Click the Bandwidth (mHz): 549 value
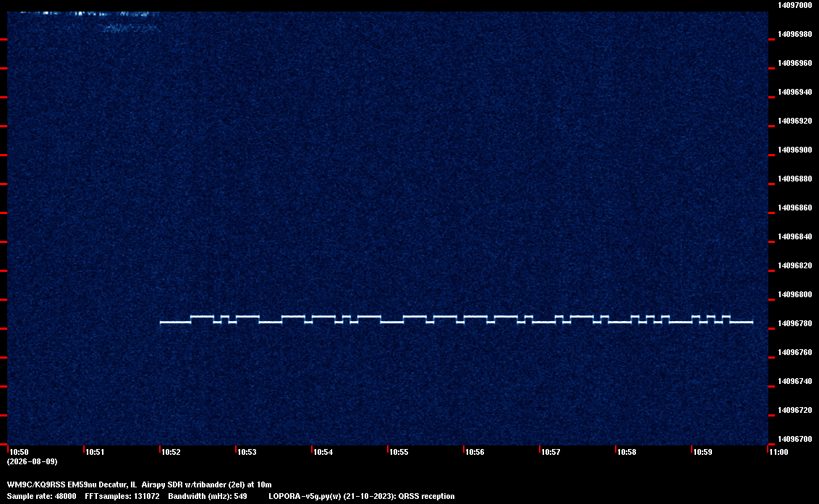The width and height of the screenshot is (819, 504). (208, 496)
